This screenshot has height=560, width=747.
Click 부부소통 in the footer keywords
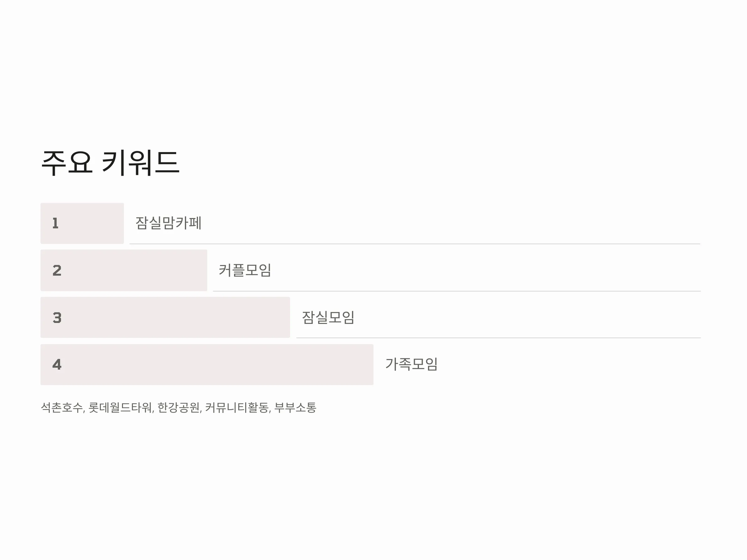[295, 408]
